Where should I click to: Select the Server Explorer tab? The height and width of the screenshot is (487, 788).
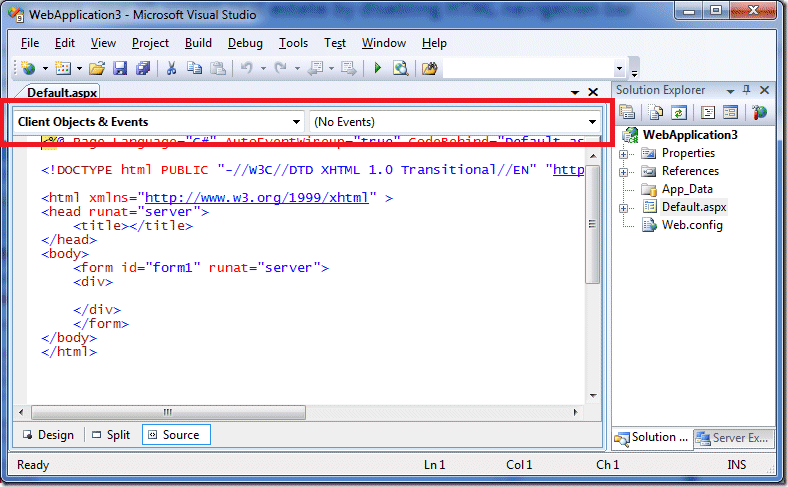coord(733,438)
